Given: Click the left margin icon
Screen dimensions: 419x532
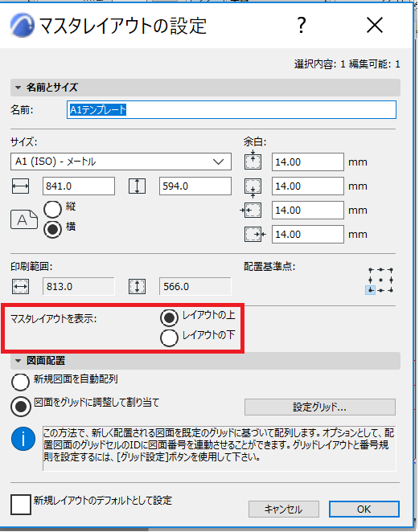Looking at the screenshot, I should (251, 211).
